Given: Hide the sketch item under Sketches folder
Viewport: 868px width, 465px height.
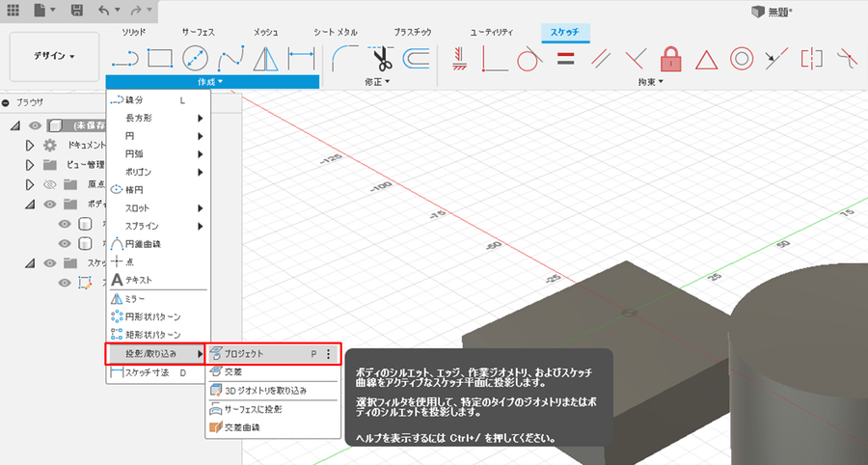Looking at the screenshot, I should tap(65, 283).
